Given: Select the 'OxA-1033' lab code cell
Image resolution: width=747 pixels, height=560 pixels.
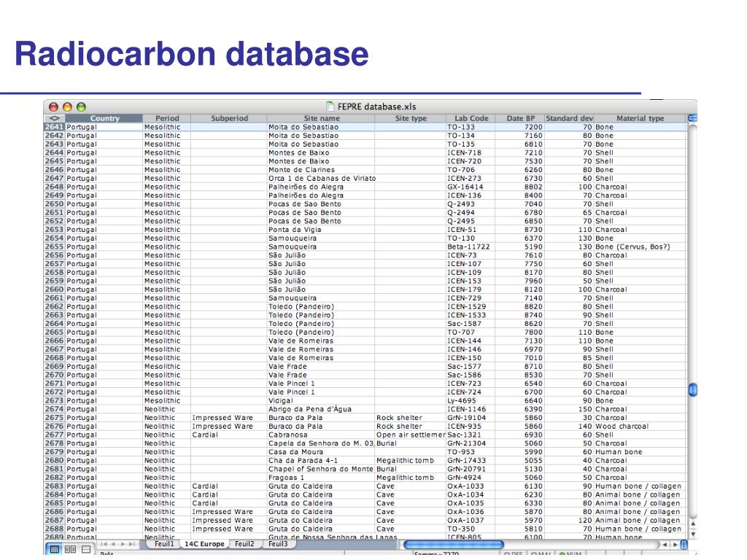Looking at the screenshot, I should 471,486.
